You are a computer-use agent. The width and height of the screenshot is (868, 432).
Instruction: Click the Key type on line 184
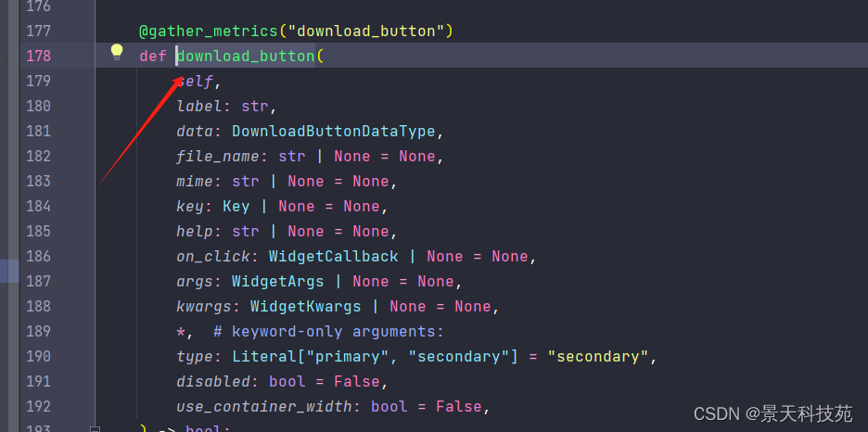[x=236, y=206]
